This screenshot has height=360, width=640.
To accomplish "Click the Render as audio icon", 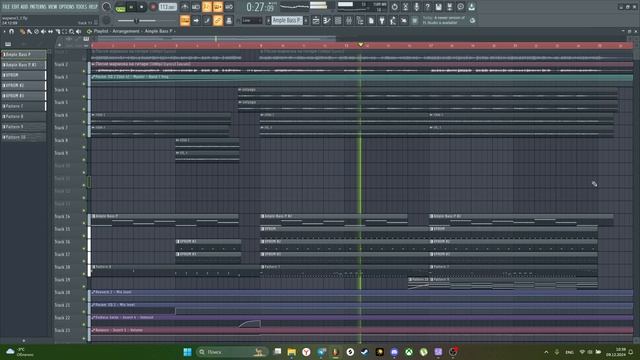I will pyautogui.click(x=449, y=7).
